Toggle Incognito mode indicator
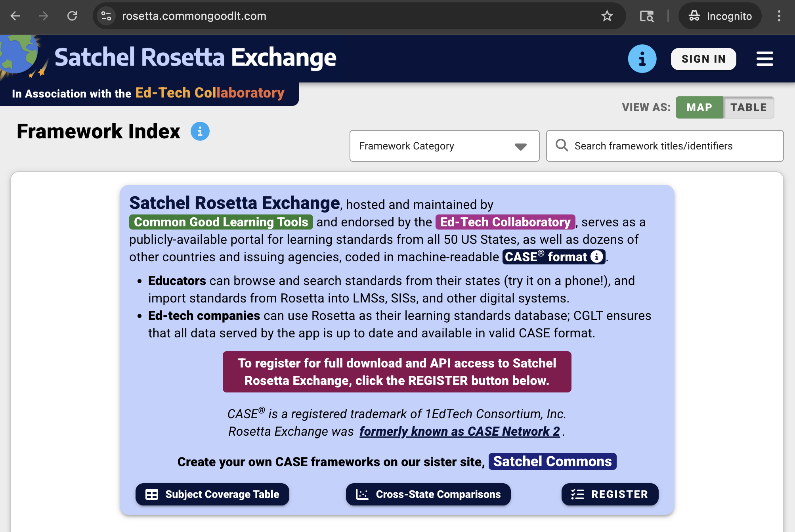 pos(719,16)
